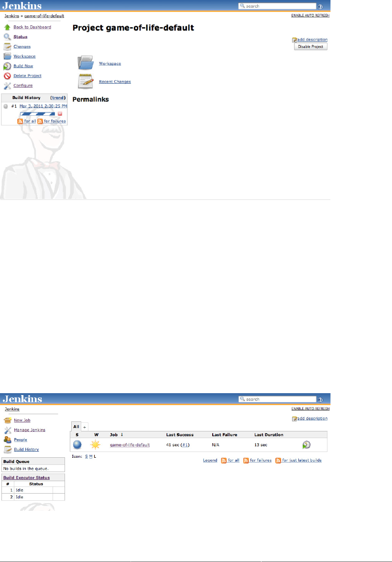Select small icon size S

pyautogui.click(x=87, y=456)
